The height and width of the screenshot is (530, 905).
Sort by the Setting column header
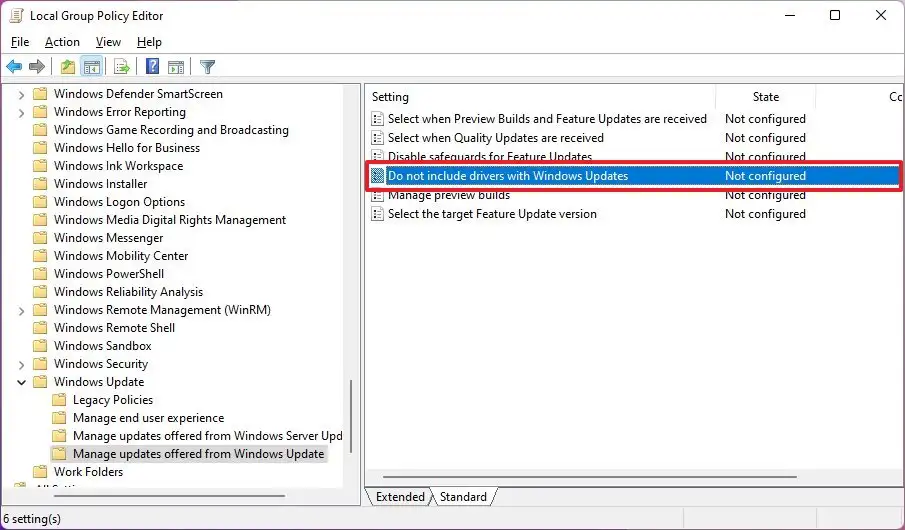tap(540, 97)
